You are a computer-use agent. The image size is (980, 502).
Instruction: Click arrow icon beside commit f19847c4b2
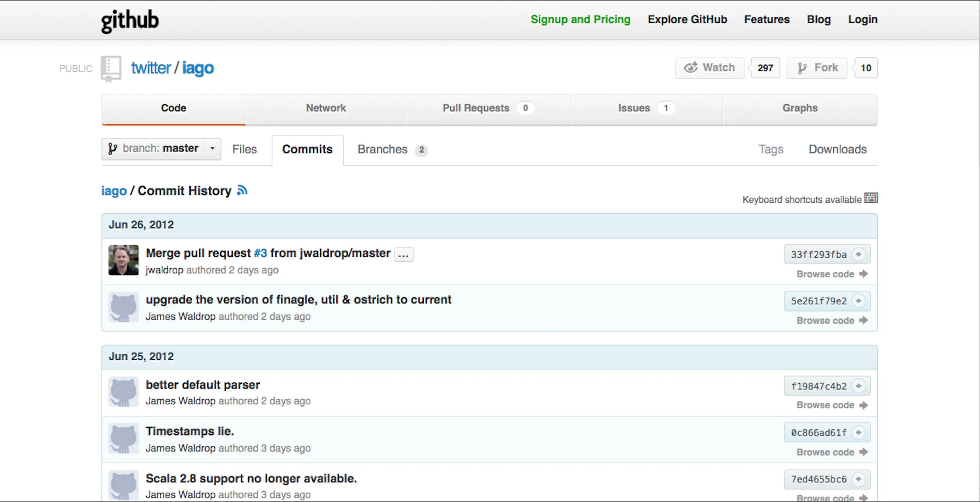point(858,386)
